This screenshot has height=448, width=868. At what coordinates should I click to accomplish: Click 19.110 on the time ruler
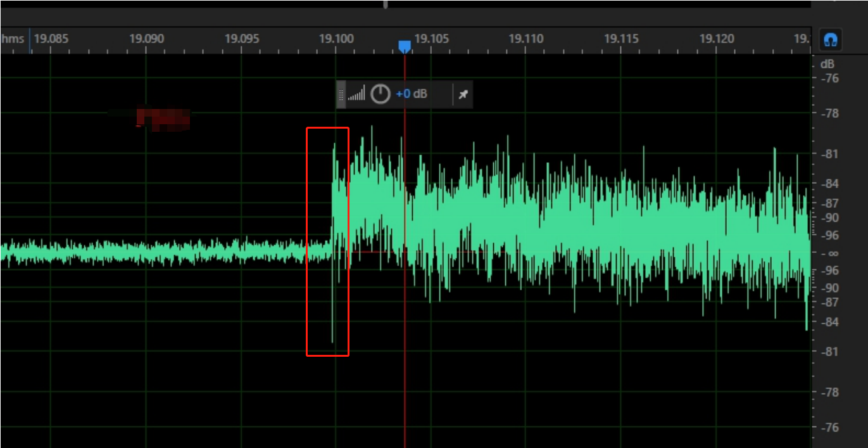pos(526,39)
